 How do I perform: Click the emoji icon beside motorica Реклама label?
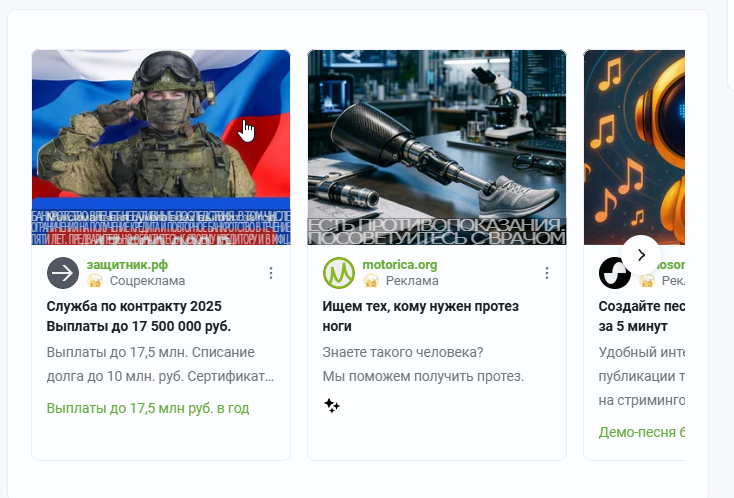click(x=371, y=281)
